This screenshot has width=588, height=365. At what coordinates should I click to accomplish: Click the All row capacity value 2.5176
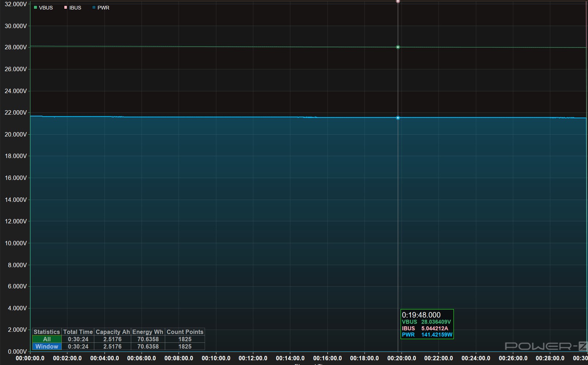tap(113, 339)
